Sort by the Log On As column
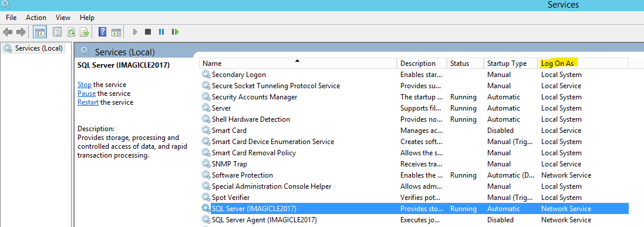Viewport: 644px width, 227px height. pyautogui.click(x=583, y=64)
